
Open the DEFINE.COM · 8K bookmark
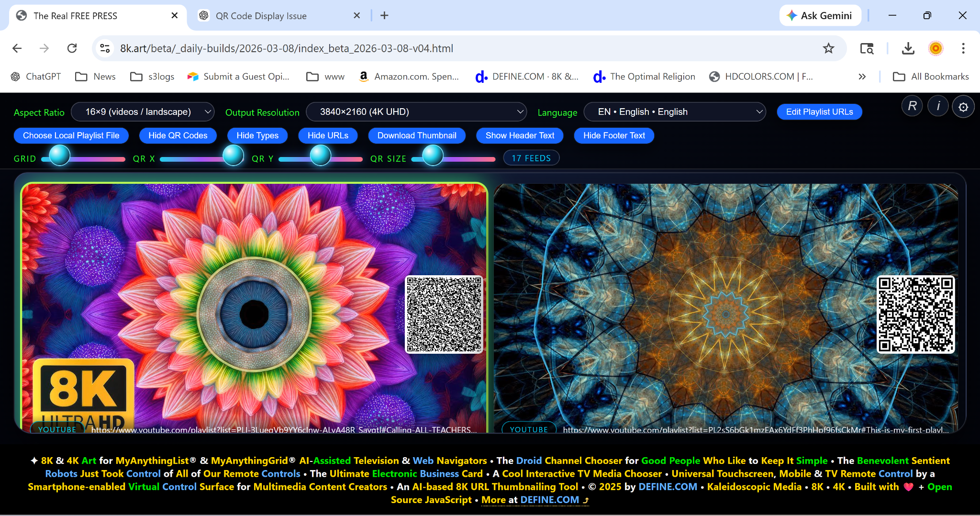[x=527, y=77]
